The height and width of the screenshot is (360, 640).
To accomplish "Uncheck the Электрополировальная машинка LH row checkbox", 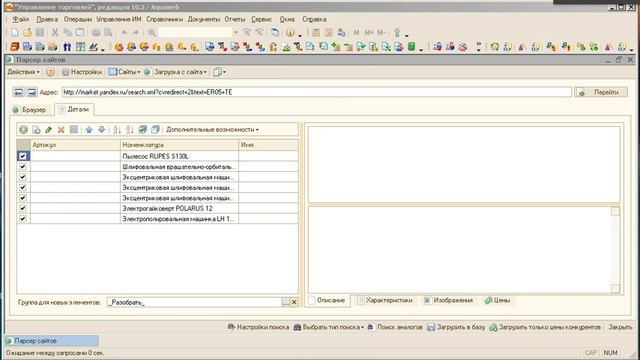I will coord(23,219).
